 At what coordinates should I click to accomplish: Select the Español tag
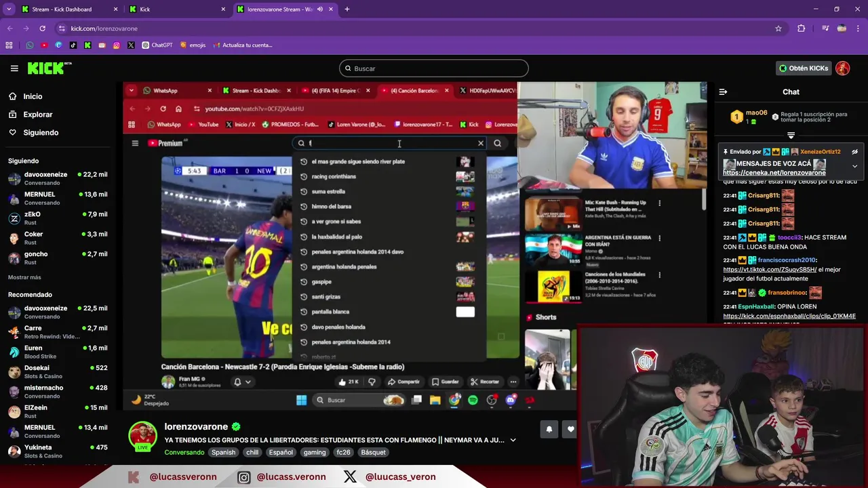[x=281, y=452]
